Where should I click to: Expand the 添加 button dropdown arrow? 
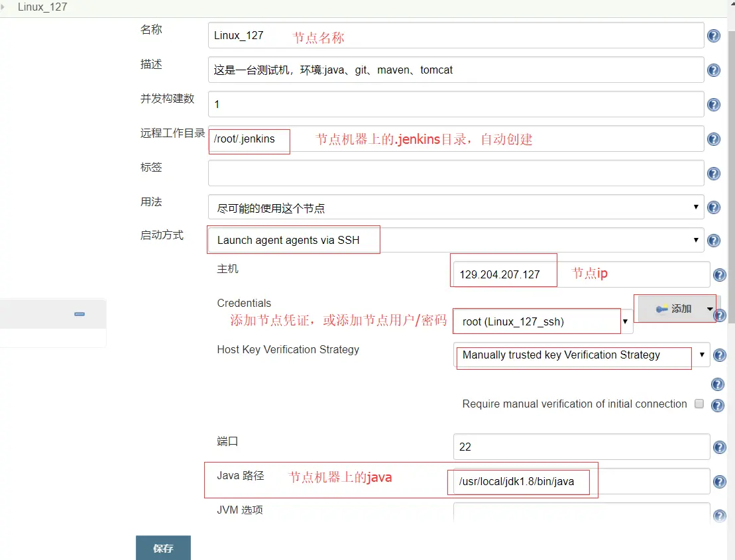pos(710,309)
